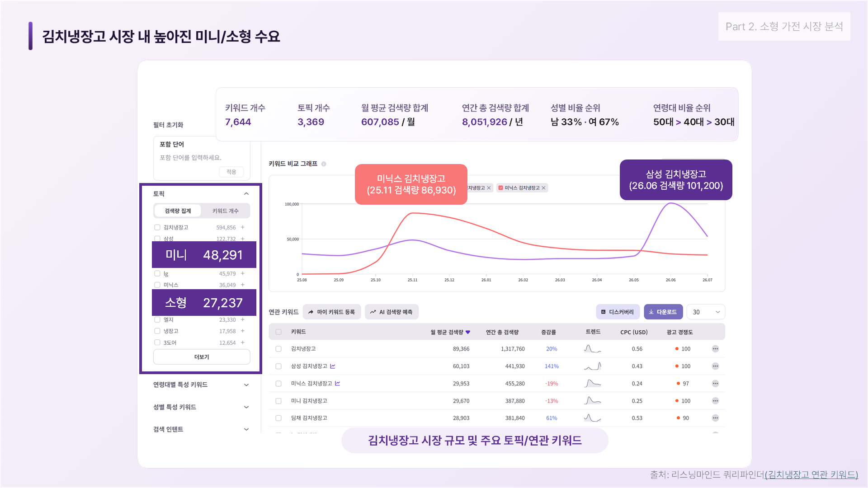Tick the lg topic checkbox
The height and width of the screenshot is (488, 868).
pos(157,273)
